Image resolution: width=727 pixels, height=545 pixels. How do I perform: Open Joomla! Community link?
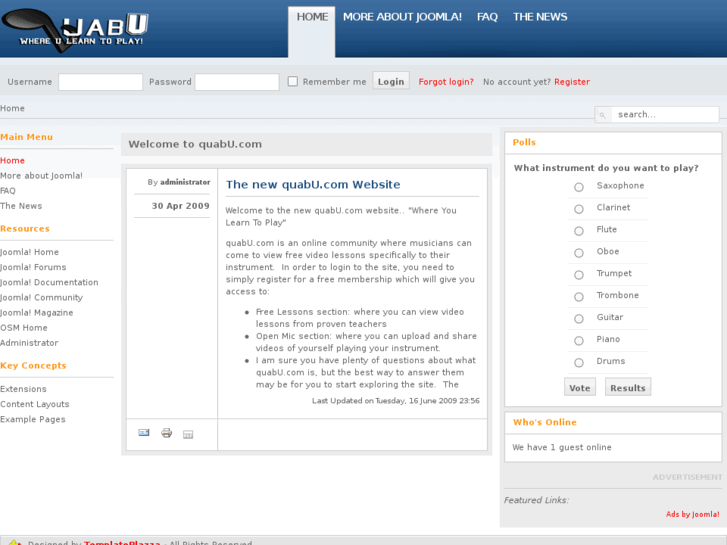coord(41,298)
